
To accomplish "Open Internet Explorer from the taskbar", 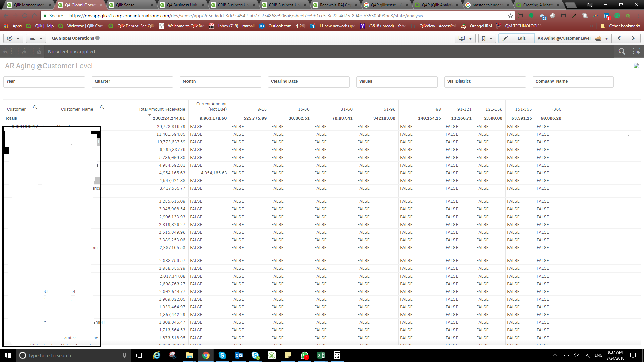I will (x=157, y=355).
